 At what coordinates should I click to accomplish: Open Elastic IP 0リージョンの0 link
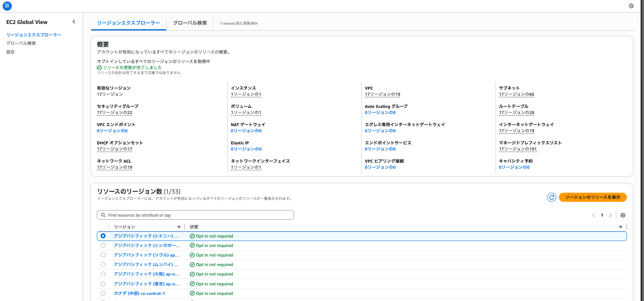point(246,149)
